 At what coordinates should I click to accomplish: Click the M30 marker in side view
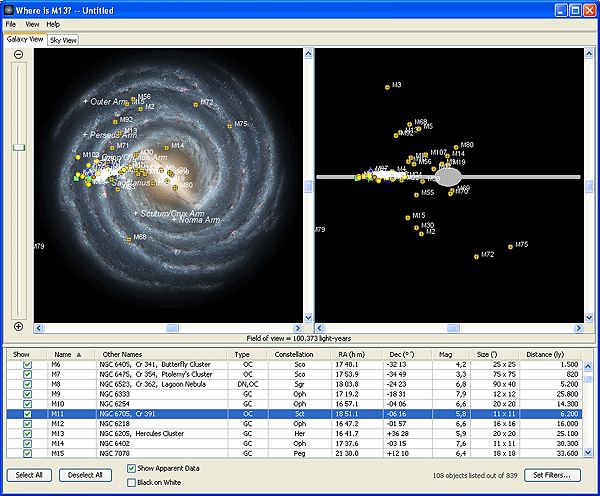coord(416,227)
